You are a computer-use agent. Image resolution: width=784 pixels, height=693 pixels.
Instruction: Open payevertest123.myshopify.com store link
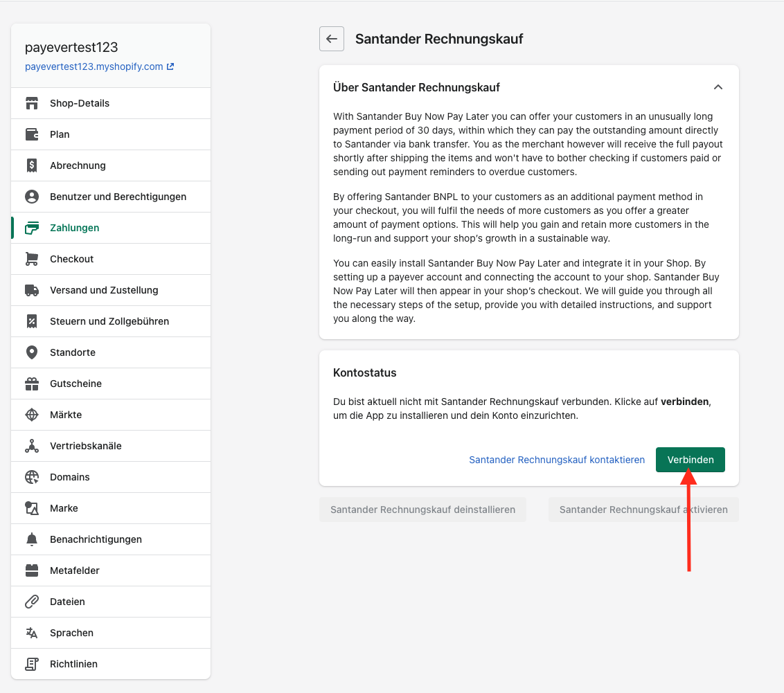pyautogui.click(x=94, y=66)
